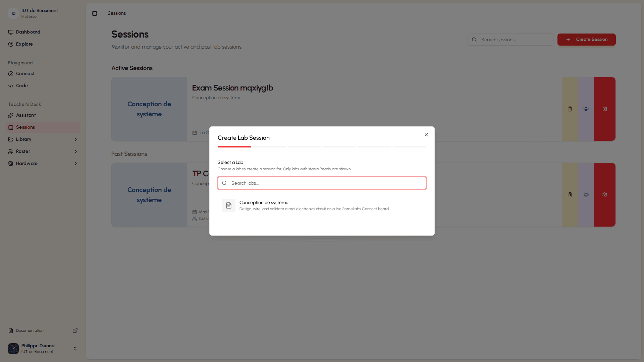
Task: Go to Connect in Playground
Action: [43, 74]
